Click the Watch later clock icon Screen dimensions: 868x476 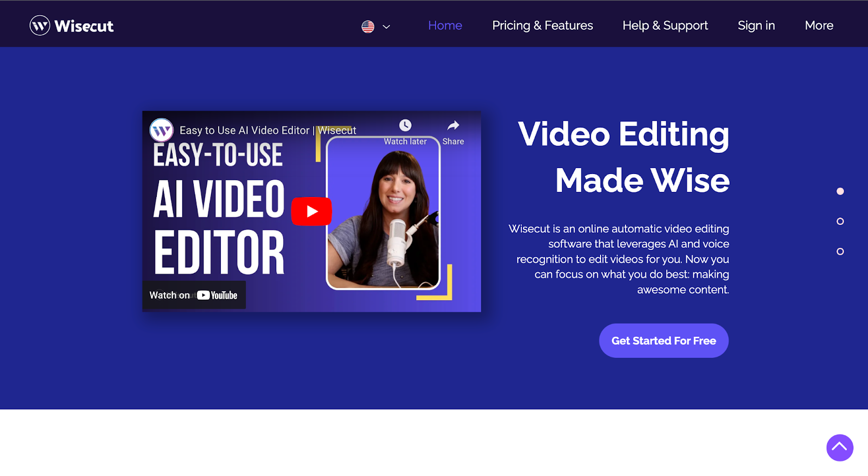(x=405, y=126)
